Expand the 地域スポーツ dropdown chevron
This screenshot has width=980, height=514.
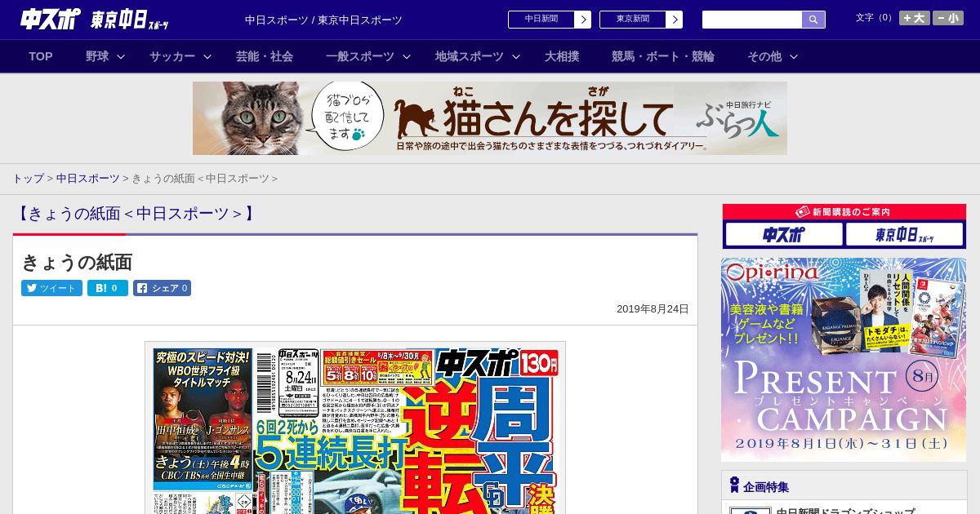516,56
